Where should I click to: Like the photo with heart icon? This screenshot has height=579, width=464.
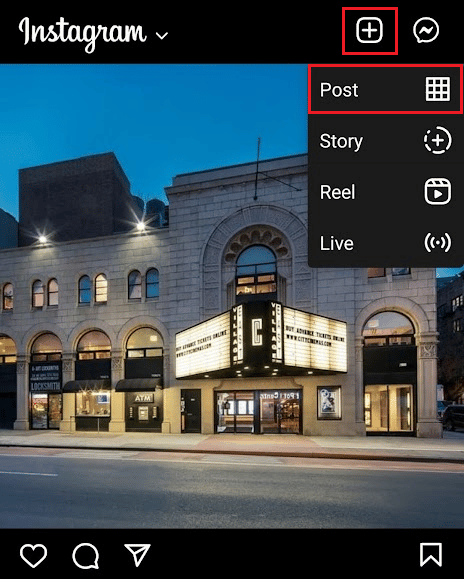coord(33,555)
